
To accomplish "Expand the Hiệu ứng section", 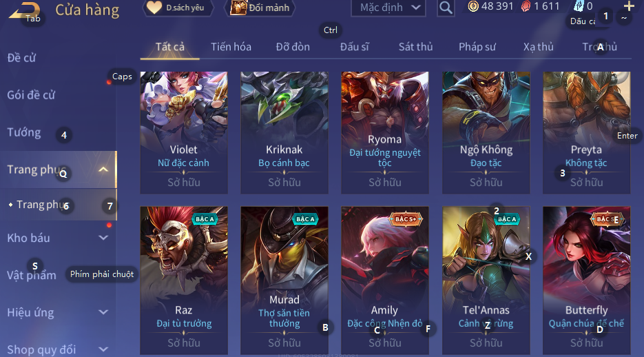I will [x=103, y=312].
